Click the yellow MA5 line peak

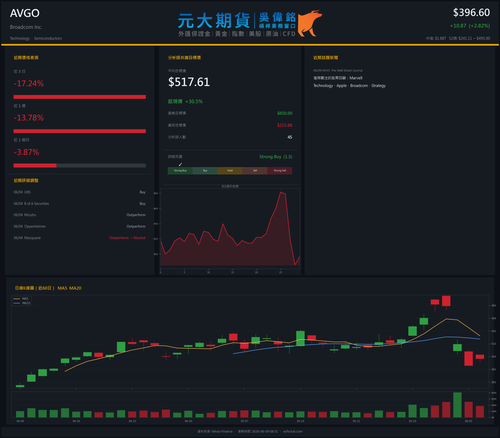[x=447, y=319]
